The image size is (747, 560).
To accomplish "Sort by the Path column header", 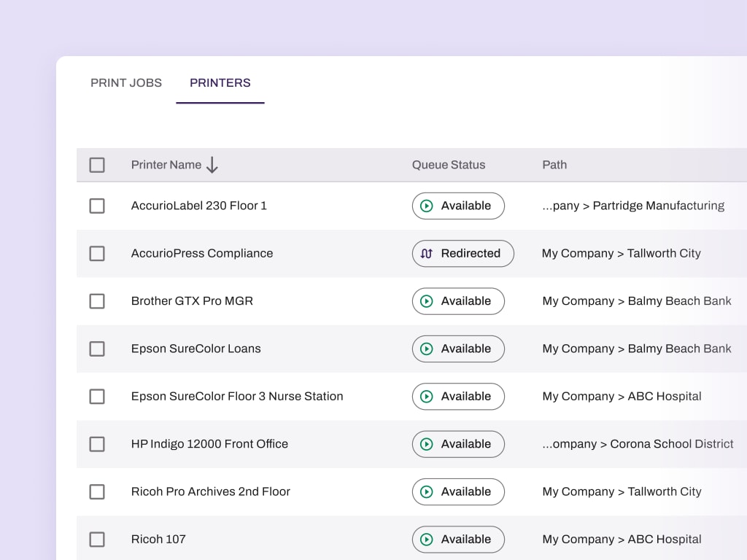I will (554, 165).
